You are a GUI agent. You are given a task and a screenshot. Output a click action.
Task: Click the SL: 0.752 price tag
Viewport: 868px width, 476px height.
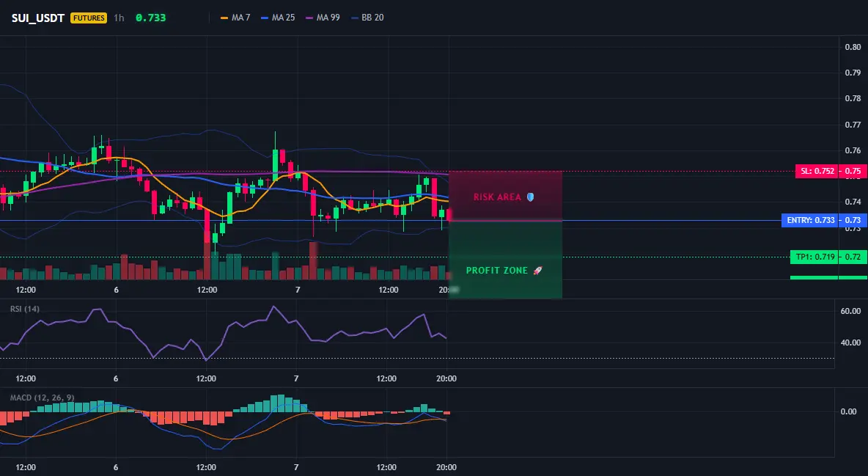817,171
